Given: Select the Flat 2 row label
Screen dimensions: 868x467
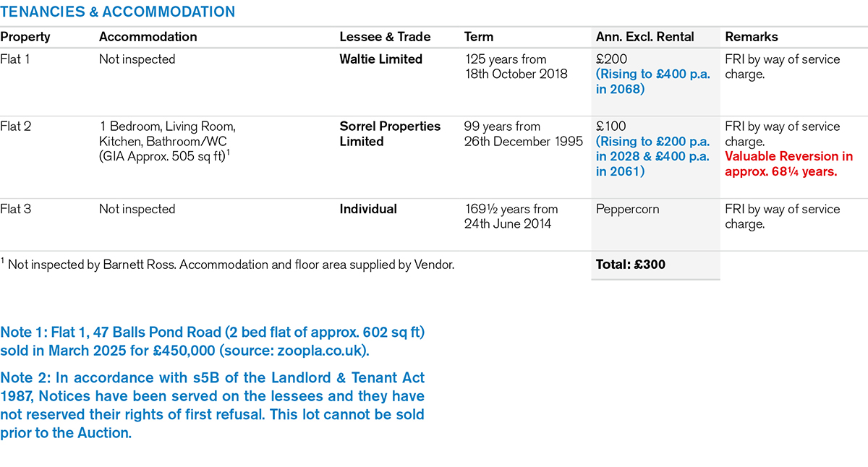Looking at the screenshot, I should tap(16, 127).
